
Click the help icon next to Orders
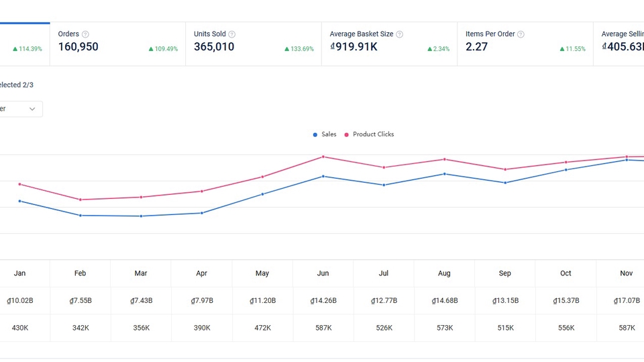click(x=85, y=34)
